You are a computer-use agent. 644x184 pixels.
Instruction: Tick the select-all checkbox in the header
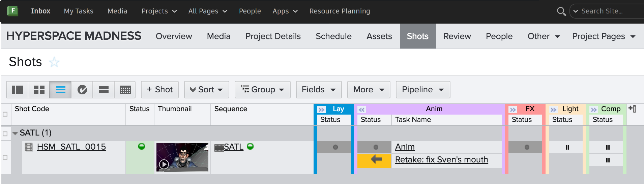pos(5,114)
